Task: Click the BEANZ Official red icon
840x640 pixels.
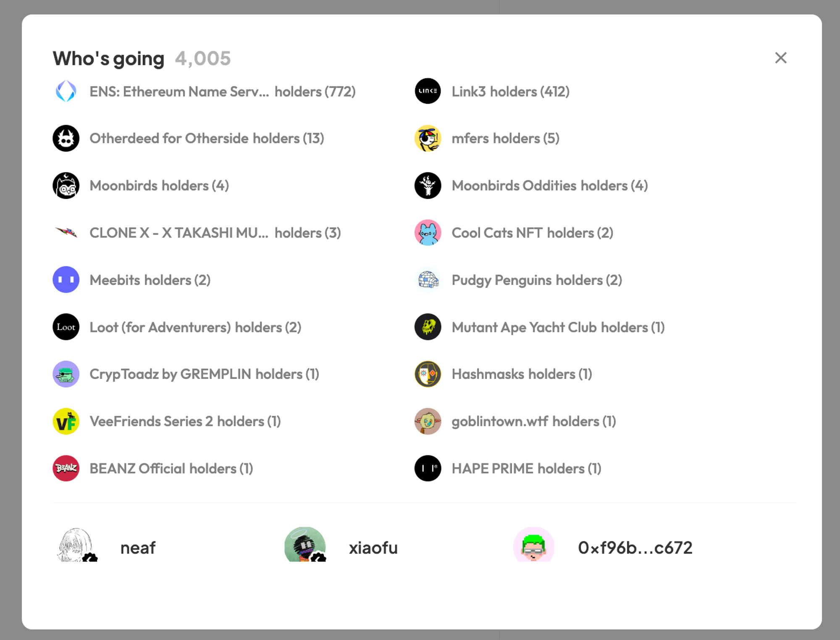Action: pos(66,468)
